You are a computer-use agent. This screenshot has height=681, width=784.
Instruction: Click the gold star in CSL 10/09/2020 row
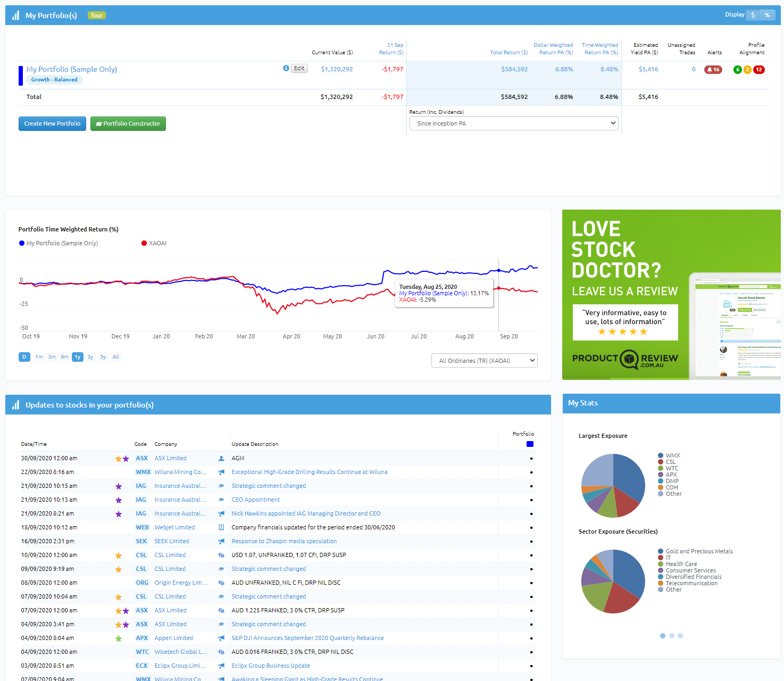pyautogui.click(x=119, y=555)
